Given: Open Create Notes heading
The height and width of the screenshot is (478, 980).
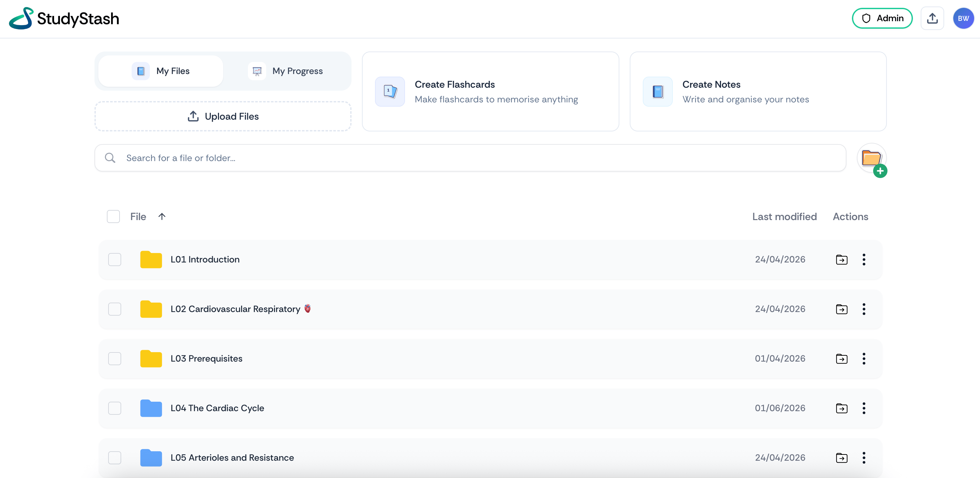Looking at the screenshot, I should click(711, 84).
